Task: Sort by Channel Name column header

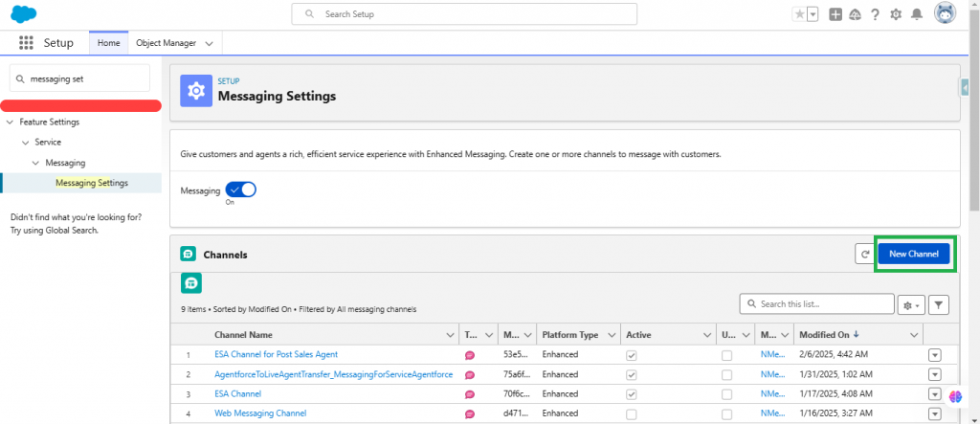Action: [243, 335]
